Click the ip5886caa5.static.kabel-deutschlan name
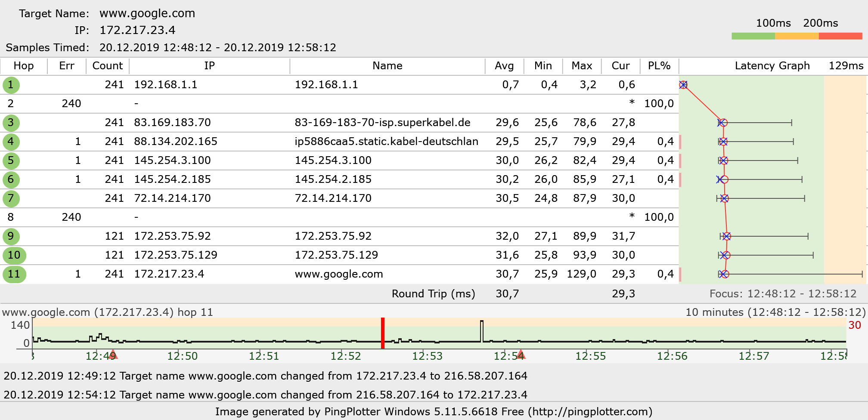The width and height of the screenshot is (868, 420). [x=387, y=142]
